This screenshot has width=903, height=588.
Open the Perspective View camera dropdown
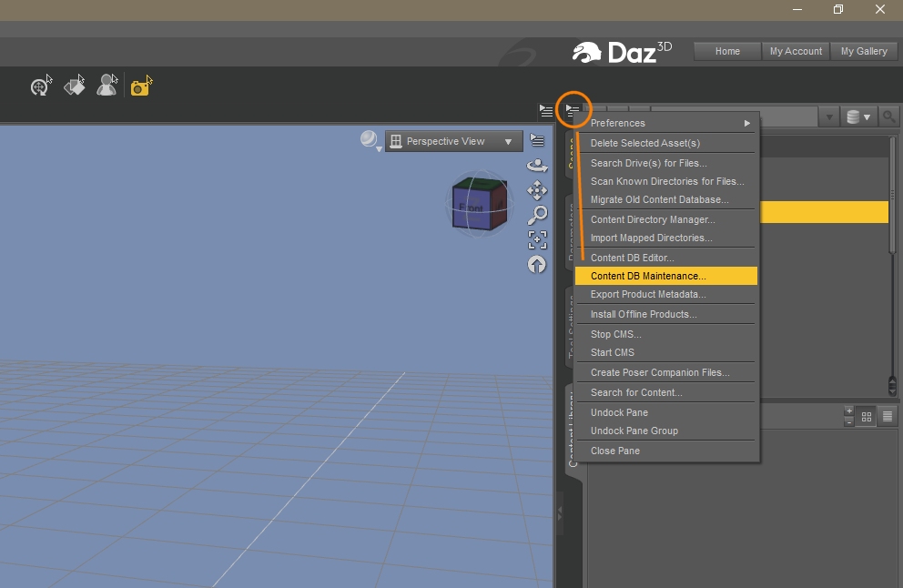454,141
